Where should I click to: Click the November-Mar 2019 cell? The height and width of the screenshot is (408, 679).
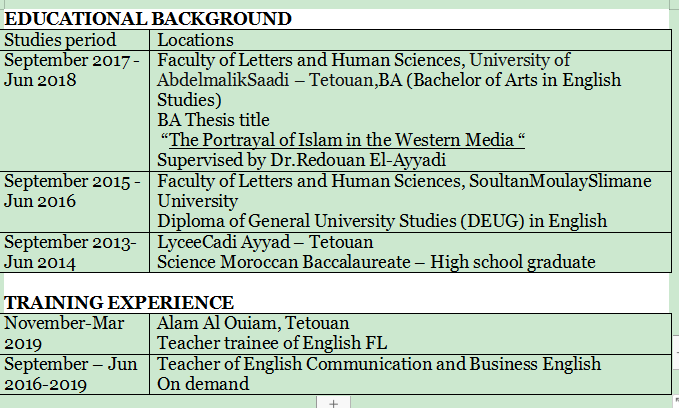[x=65, y=333]
